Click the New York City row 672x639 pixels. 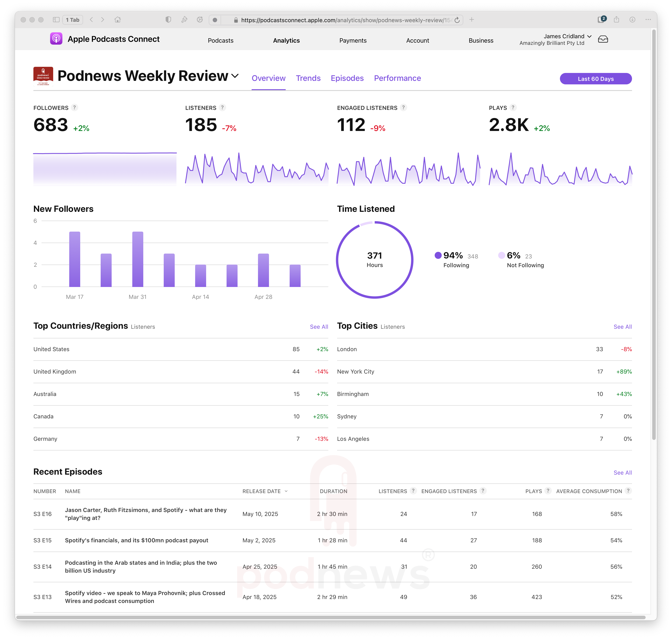484,372
